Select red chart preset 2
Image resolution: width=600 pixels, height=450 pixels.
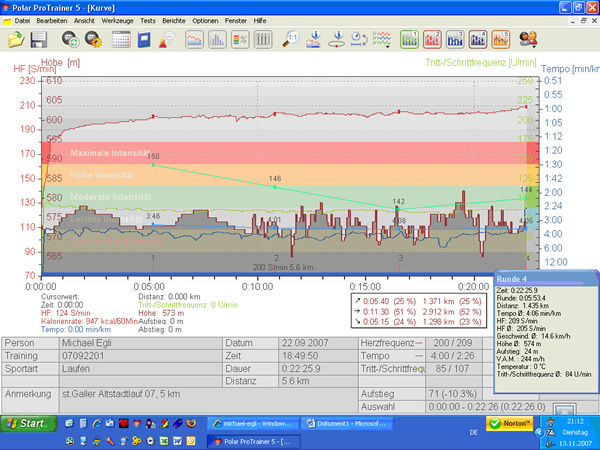(432, 39)
